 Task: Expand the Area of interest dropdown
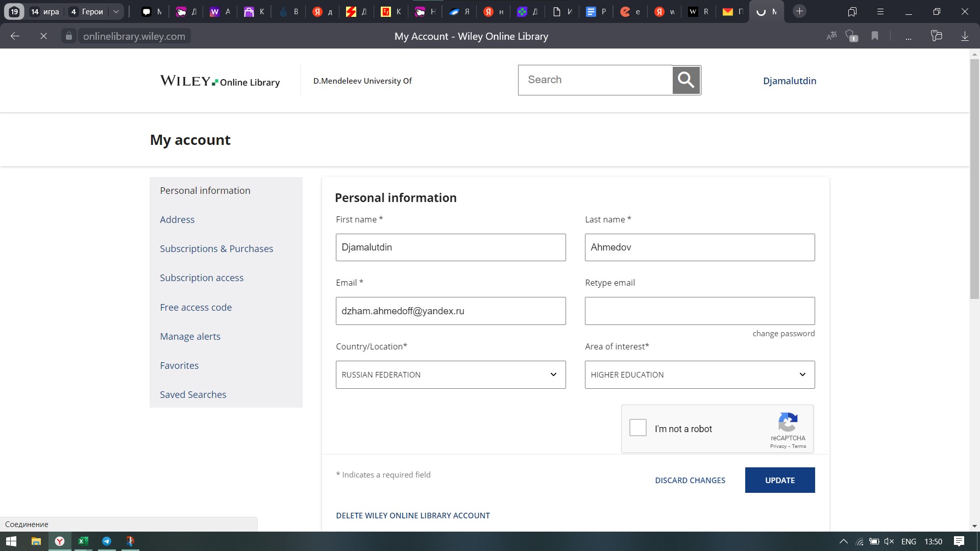pos(700,374)
